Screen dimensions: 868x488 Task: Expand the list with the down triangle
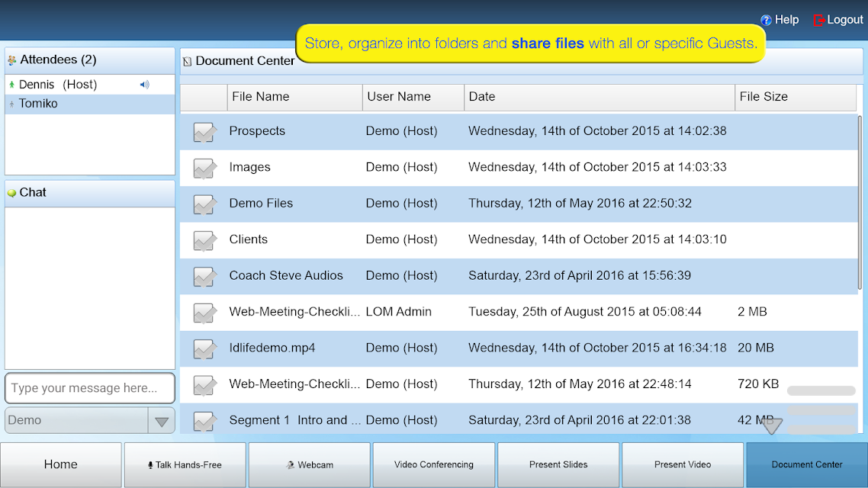coord(771,425)
